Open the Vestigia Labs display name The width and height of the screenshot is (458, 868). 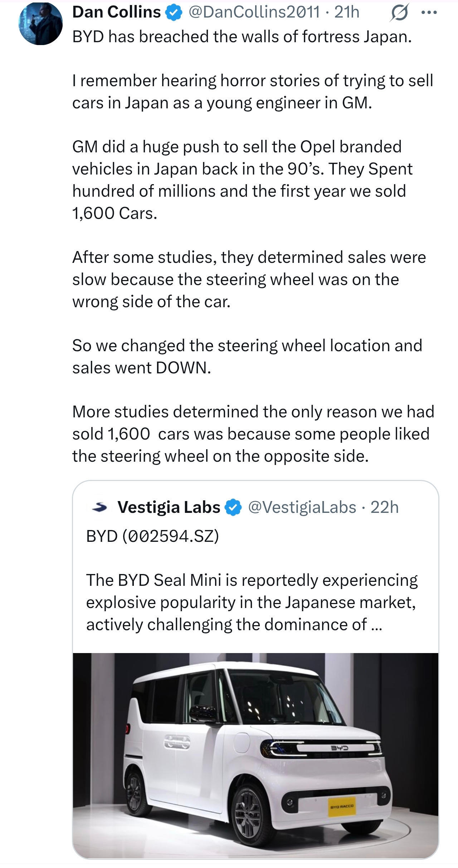tap(169, 507)
